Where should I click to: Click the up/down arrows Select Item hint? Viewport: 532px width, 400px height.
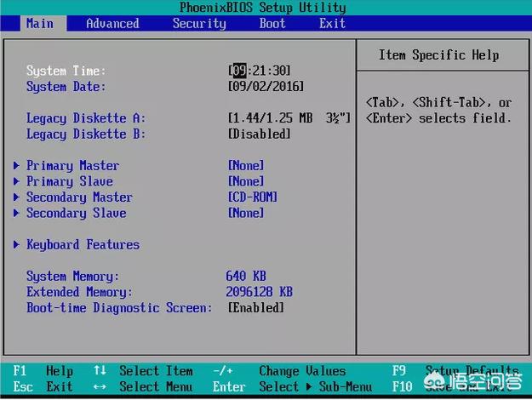click(x=143, y=371)
